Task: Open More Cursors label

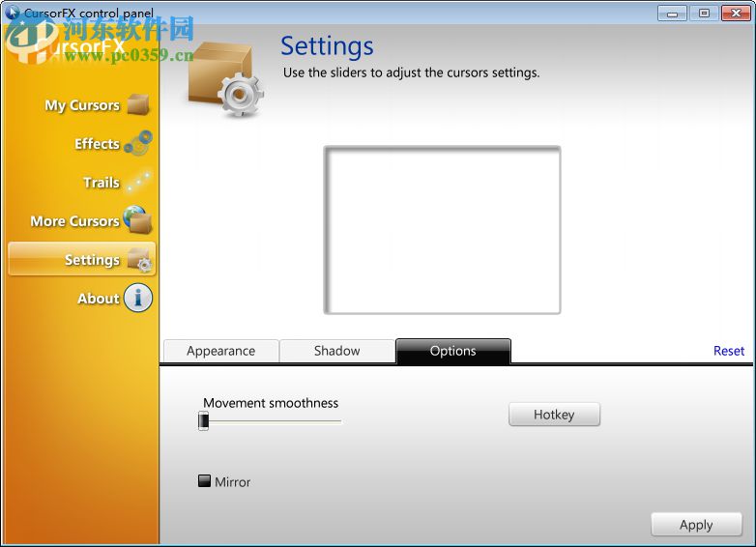Action: pyautogui.click(x=74, y=220)
